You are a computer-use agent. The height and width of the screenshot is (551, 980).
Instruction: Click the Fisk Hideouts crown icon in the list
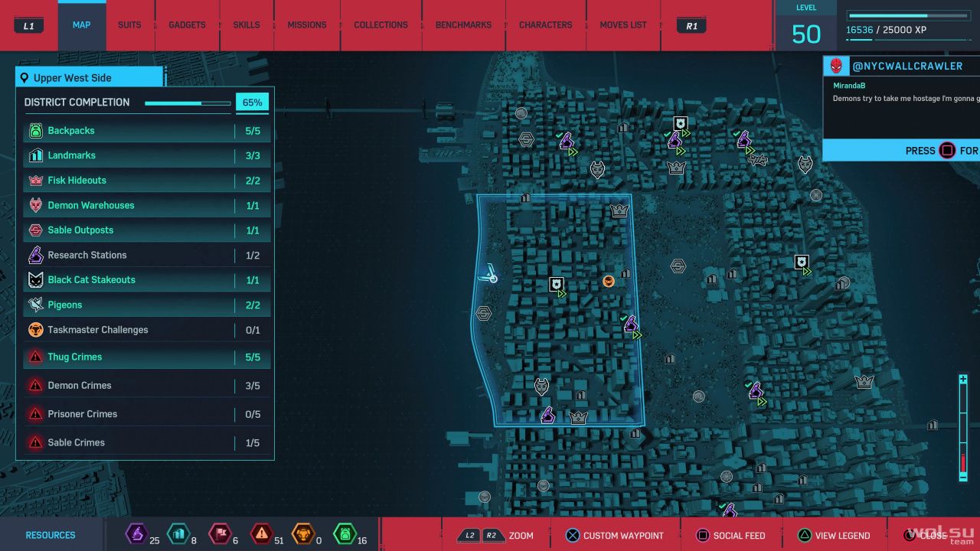coord(35,181)
